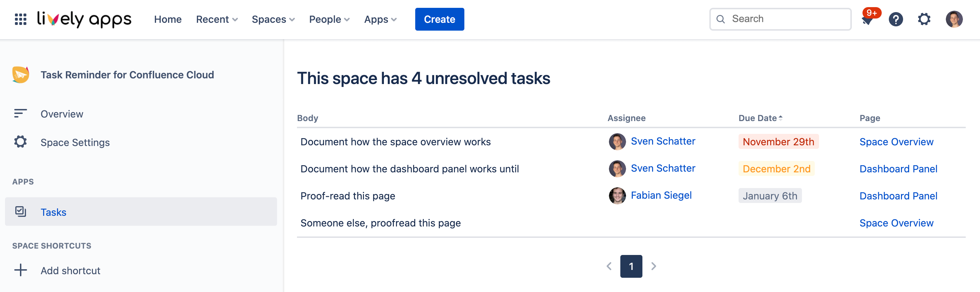
Task: Click Sven Schatter's avatar in the December 2nd row
Action: click(x=617, y=168)
